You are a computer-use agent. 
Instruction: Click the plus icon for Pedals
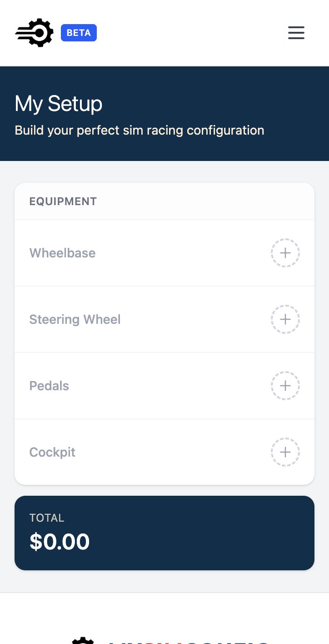pos(285,386)
